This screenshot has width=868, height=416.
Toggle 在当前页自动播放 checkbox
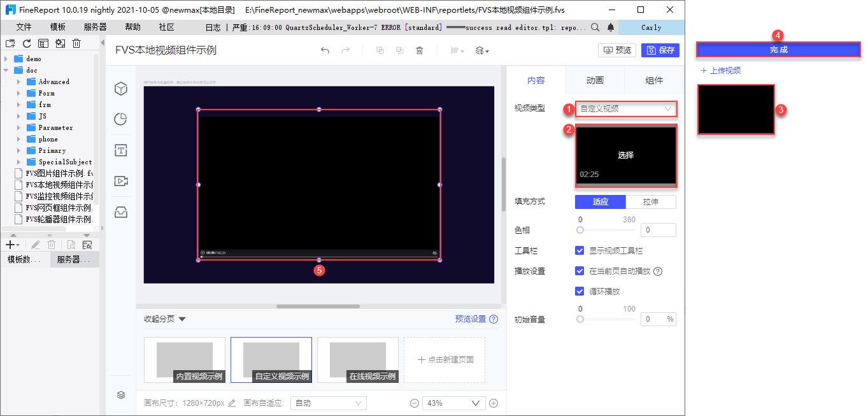pos(580,271)
